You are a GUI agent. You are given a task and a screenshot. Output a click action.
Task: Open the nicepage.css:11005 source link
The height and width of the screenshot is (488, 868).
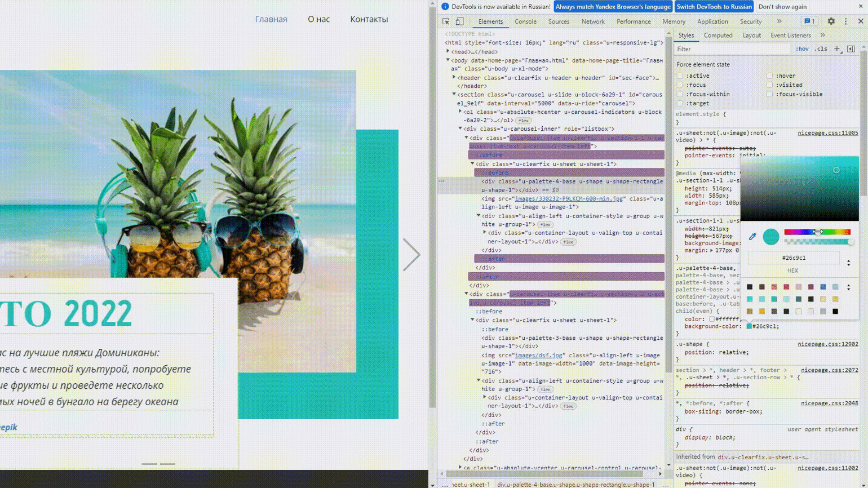click(x=827, y=133)
